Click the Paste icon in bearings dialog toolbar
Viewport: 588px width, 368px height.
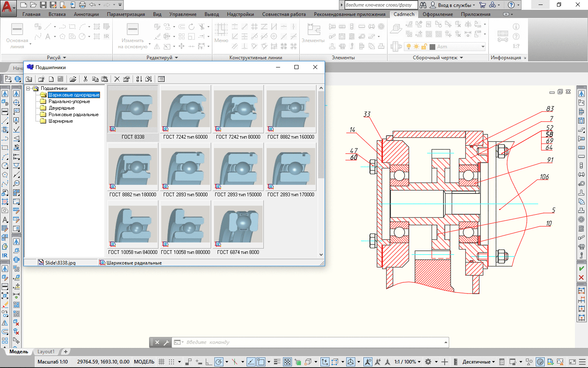click(105, 79)
